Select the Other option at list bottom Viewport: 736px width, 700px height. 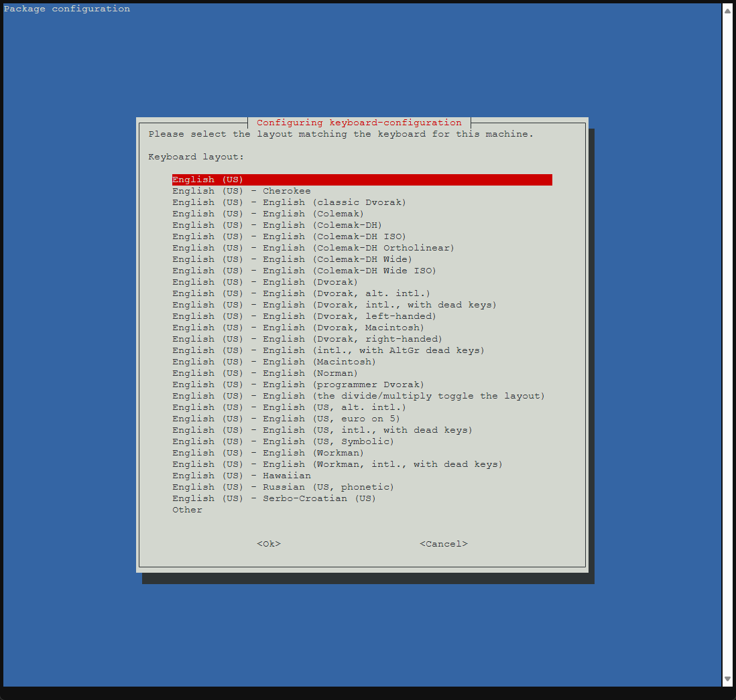(187, 509)
